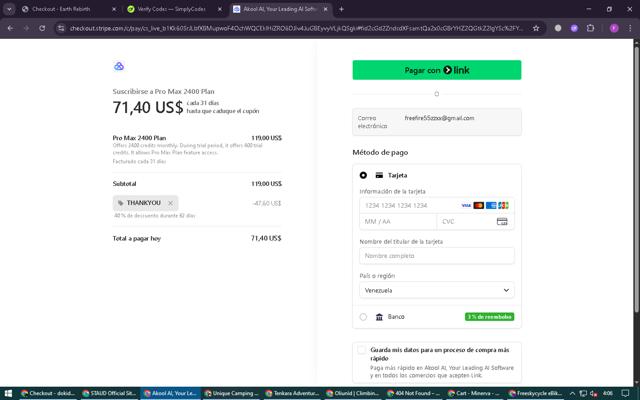Screen dimensions: 640x400
Task: Click the cardholder Nombre completo field
Action: (x=437, y=256)
